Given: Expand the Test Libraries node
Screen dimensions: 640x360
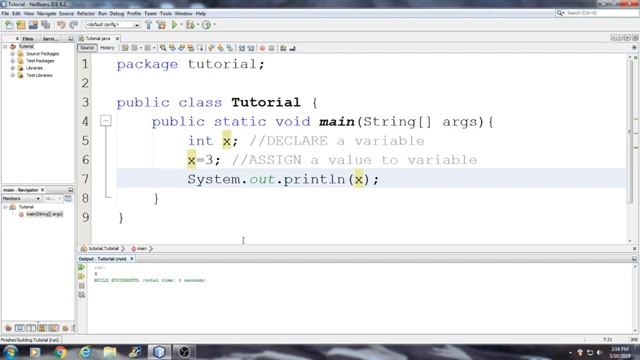Looking at the screenshot, I should (x=13, y=76).
